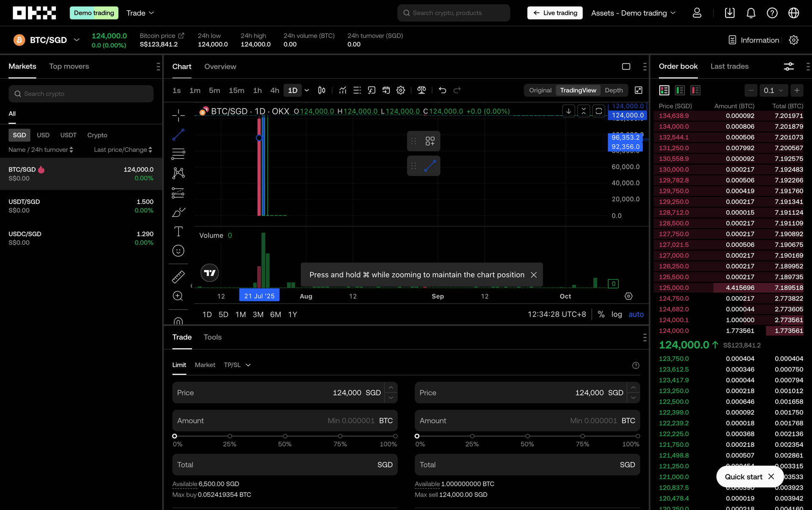Select the crosshair cursor tool
Viewport: 812px width, 510px height.
click(x=178, y=115)
